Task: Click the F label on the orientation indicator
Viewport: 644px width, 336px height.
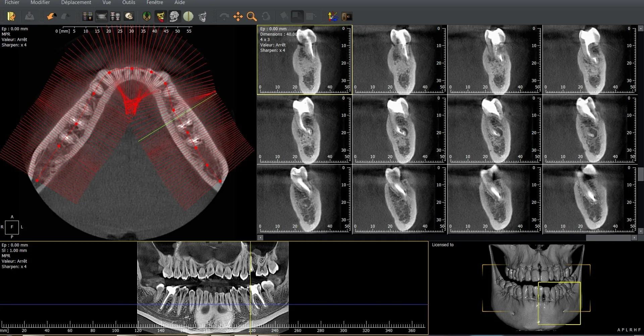Action: [x=12, y=227]
